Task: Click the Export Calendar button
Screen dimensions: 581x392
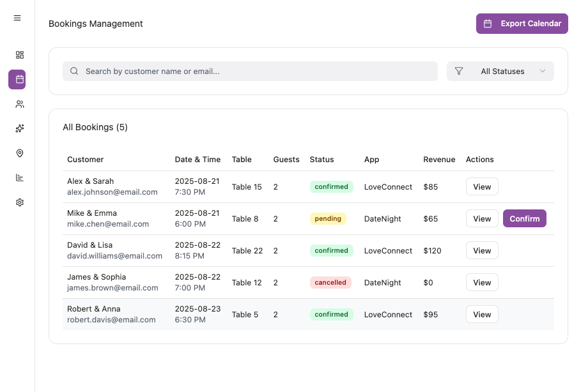Action: point(522,24)
